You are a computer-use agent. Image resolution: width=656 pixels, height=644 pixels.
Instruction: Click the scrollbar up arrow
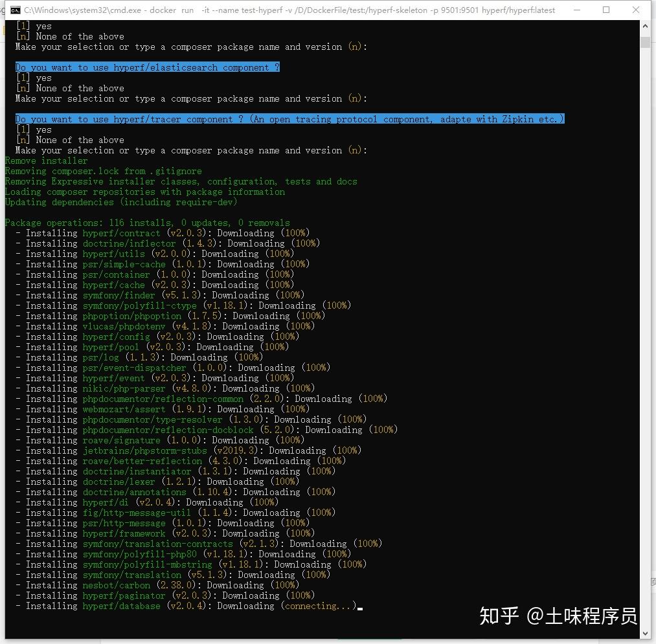tap(646, 26)
